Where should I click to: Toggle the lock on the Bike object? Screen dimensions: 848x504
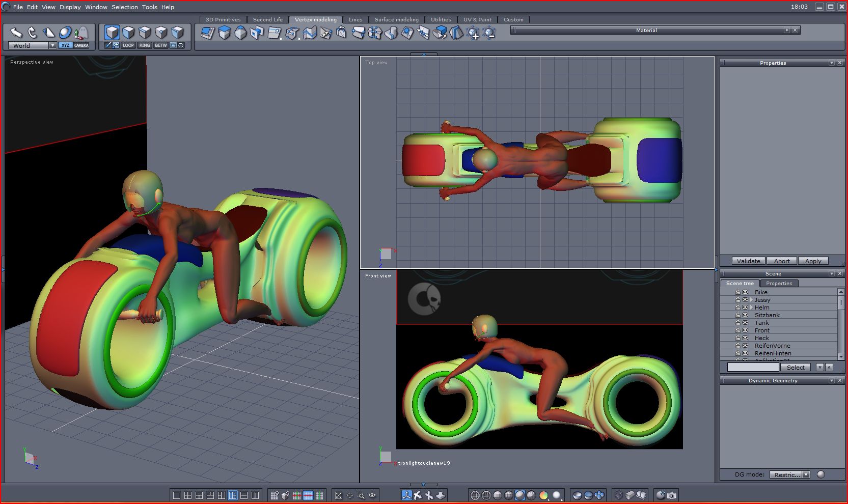pyautogui.click(x=737, y=292)
